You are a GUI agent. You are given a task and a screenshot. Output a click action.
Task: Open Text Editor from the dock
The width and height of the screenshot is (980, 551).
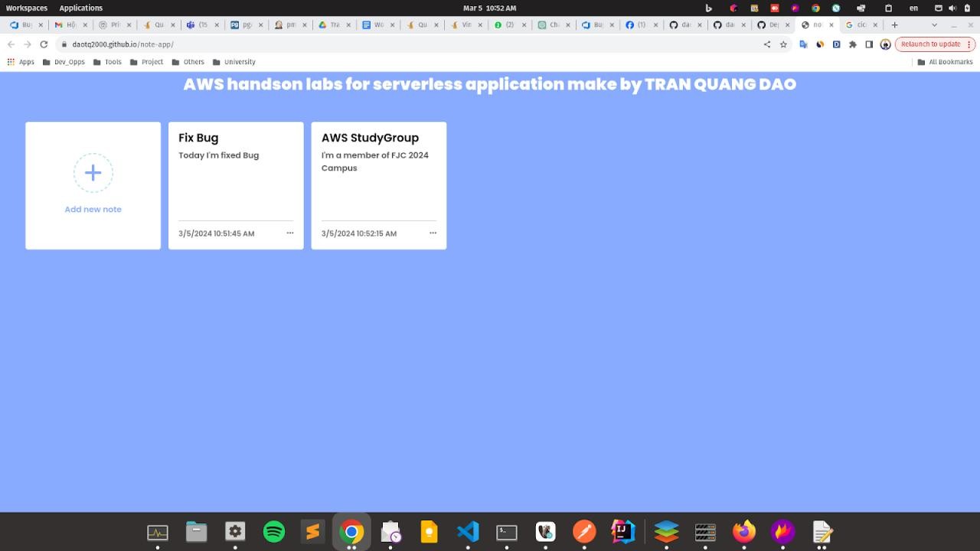822,531
